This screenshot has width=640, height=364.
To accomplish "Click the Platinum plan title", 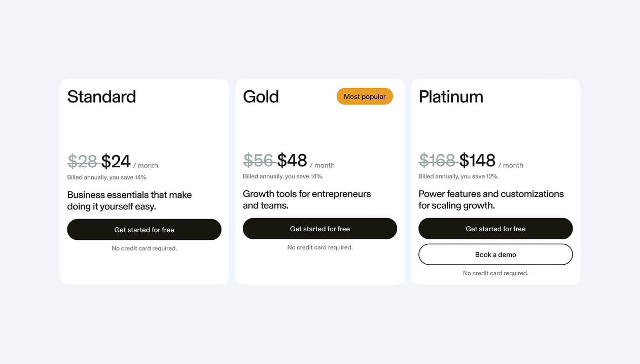I will (x=451, y=96).
